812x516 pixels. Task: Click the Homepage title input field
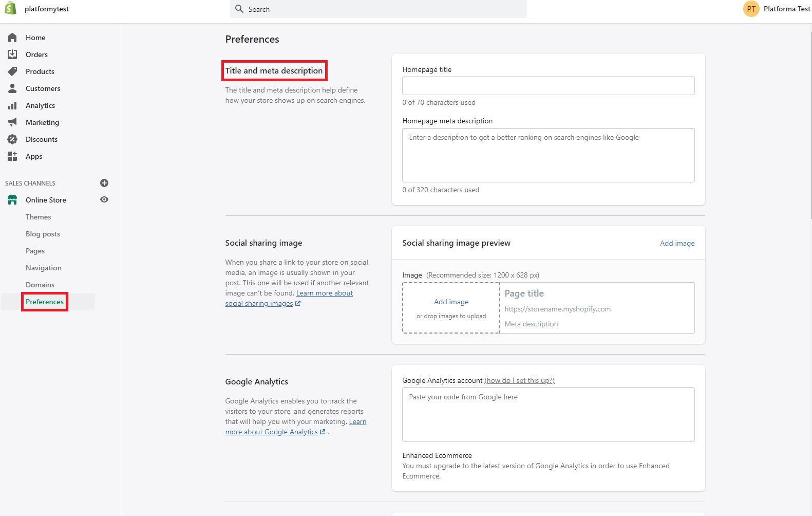click(x=549, y=86)
